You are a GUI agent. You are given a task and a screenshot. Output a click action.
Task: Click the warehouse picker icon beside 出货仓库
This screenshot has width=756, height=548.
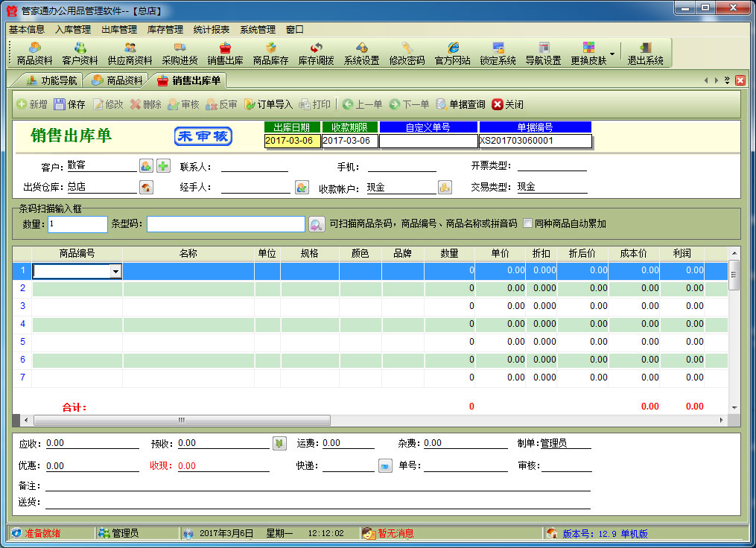(x=146, y=188)
